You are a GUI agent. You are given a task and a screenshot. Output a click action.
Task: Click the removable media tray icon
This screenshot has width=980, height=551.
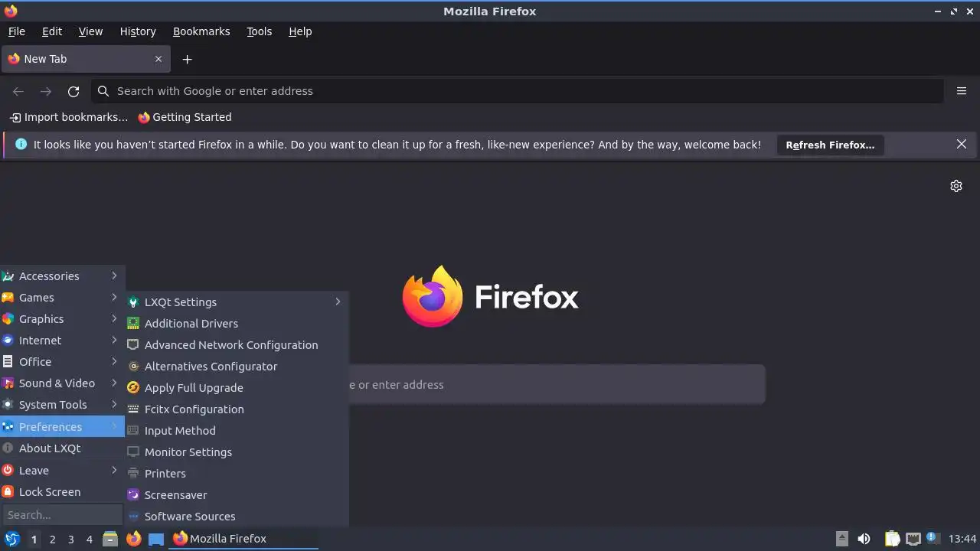tap(842, 539)
